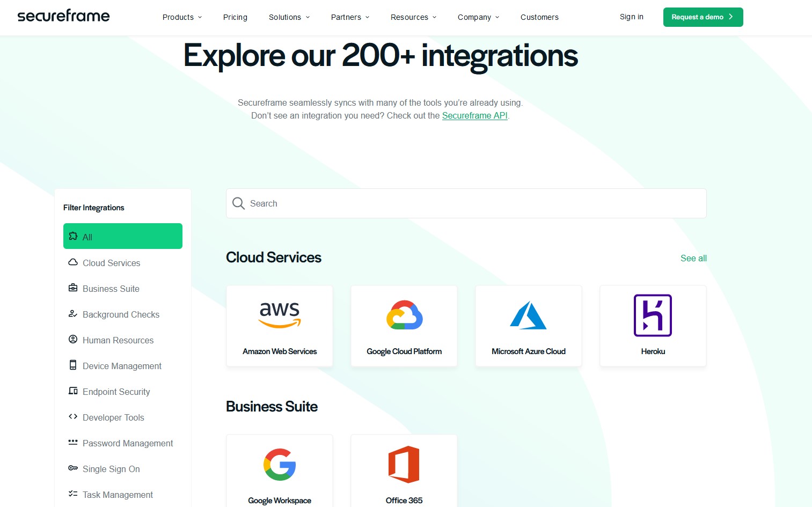Click the Sign in link

point(632,17)
